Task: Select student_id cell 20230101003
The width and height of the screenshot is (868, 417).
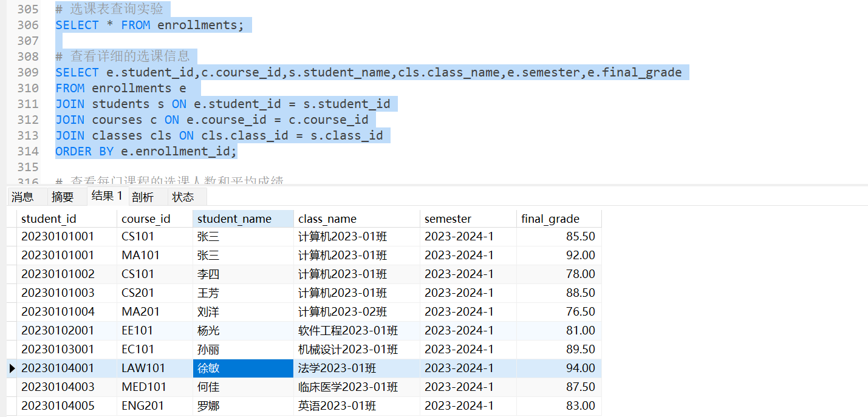Action: 67,293
